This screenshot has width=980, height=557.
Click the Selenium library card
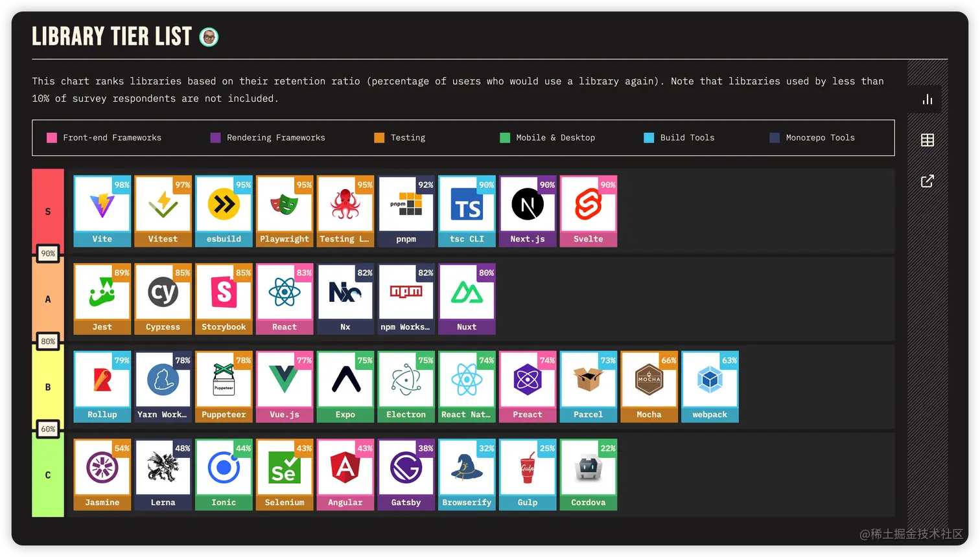pyautogui.click(x=285, y=475)
